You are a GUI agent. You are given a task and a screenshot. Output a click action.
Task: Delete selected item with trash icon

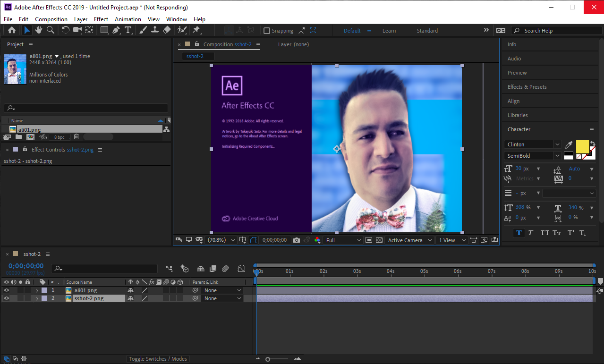tap(76, 137)
